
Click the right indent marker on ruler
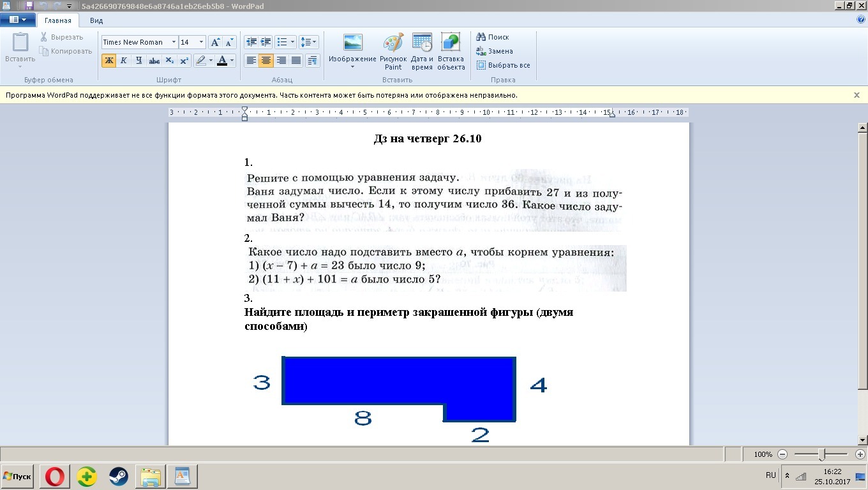pos(612,114)
